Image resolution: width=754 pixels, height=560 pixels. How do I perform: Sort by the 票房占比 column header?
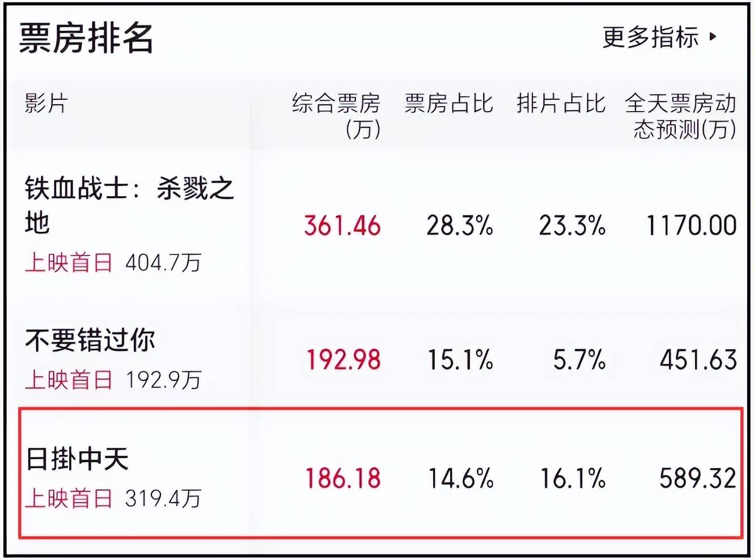[x=448, y=104]
